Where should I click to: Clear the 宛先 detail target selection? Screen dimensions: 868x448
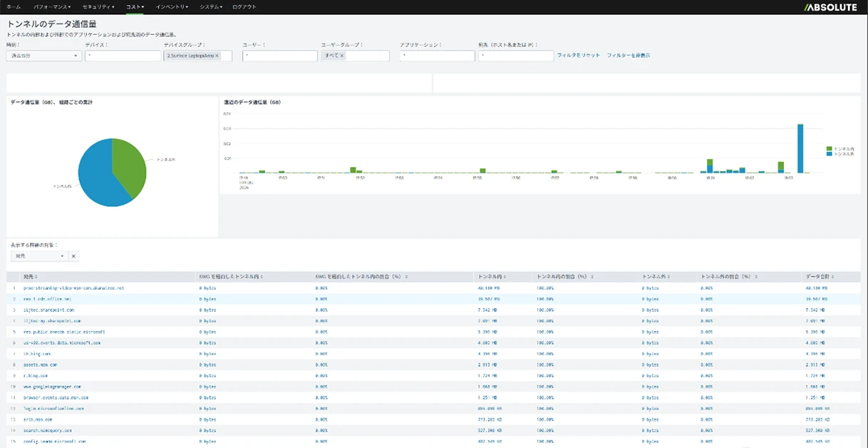[73, 256]
